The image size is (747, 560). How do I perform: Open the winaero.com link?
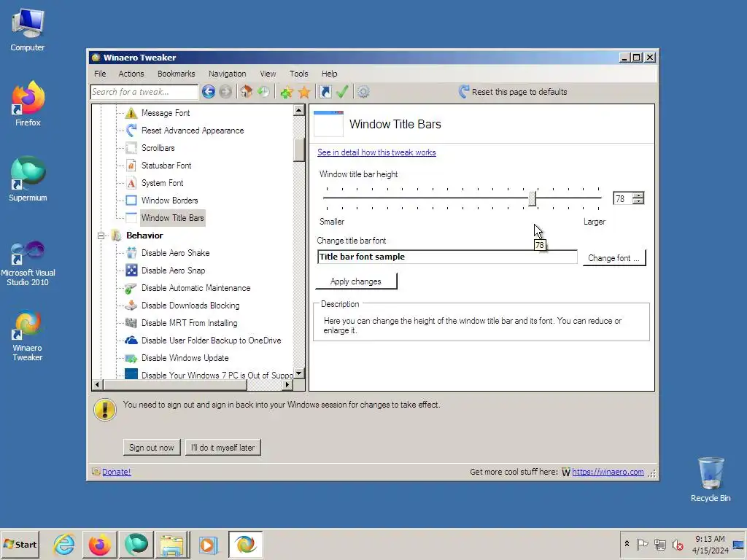point(608,472)
